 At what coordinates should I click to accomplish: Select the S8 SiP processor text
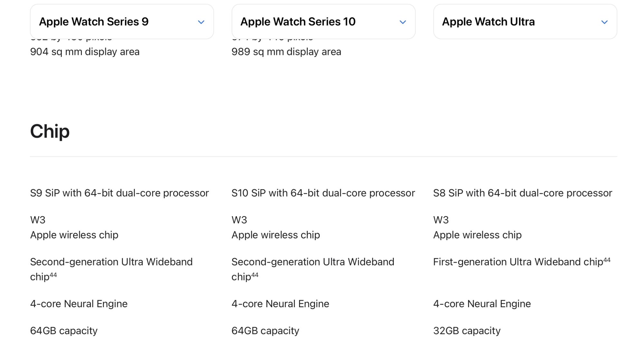coord(522,193)
